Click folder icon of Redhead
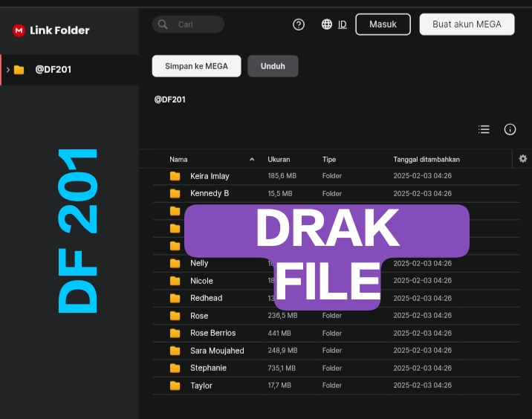 175,298
